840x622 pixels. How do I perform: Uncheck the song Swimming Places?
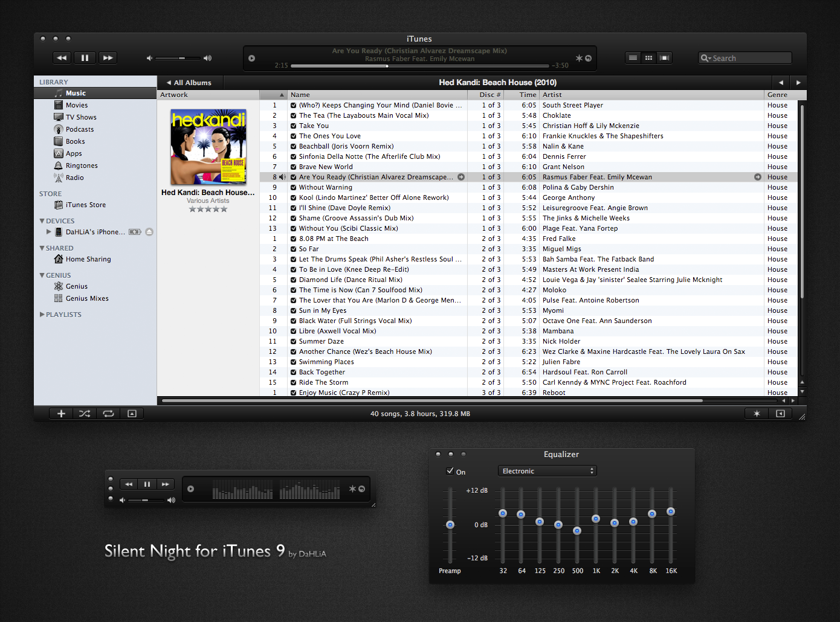point(292,361)
